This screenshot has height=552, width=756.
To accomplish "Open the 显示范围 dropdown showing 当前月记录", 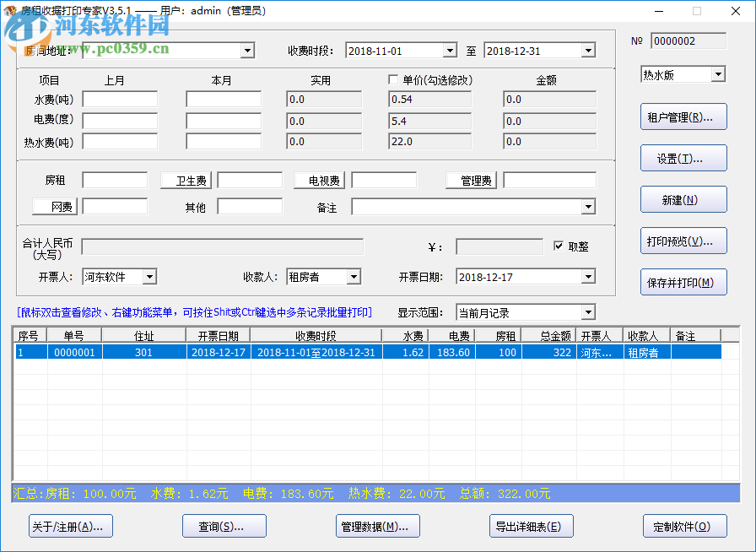I will point(590,311).
